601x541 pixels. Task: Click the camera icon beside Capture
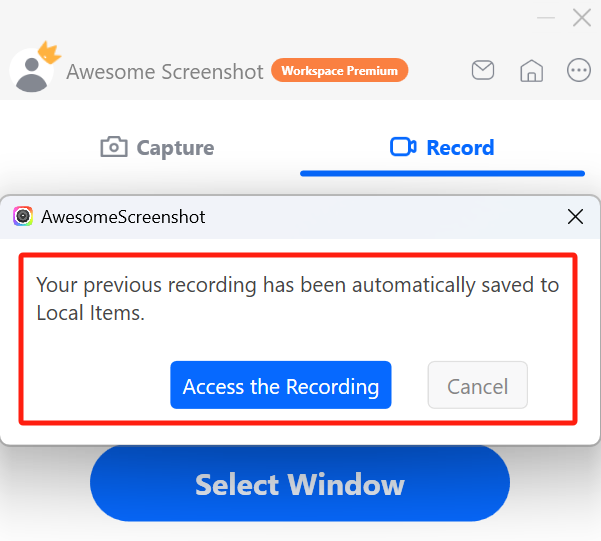tap(114, 148)
